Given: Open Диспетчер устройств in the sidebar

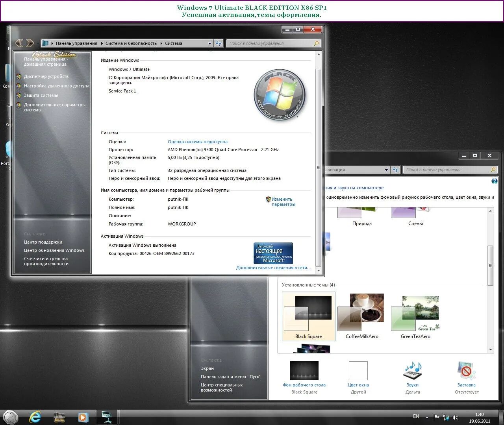Looking at the screenshot, I should click(46, 76).
